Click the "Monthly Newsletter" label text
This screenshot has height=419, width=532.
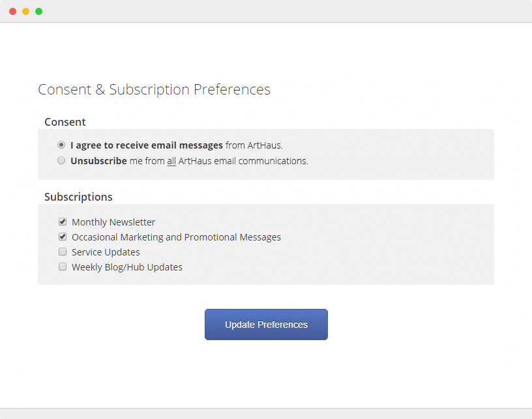pyautogui.click(x=113, y=222)
